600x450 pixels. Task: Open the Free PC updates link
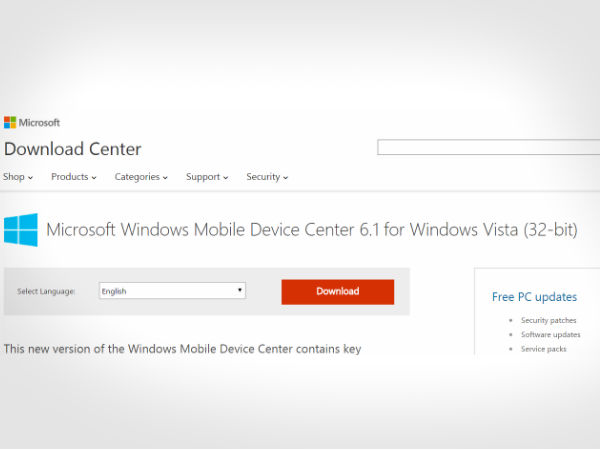[x=534, y=297]
